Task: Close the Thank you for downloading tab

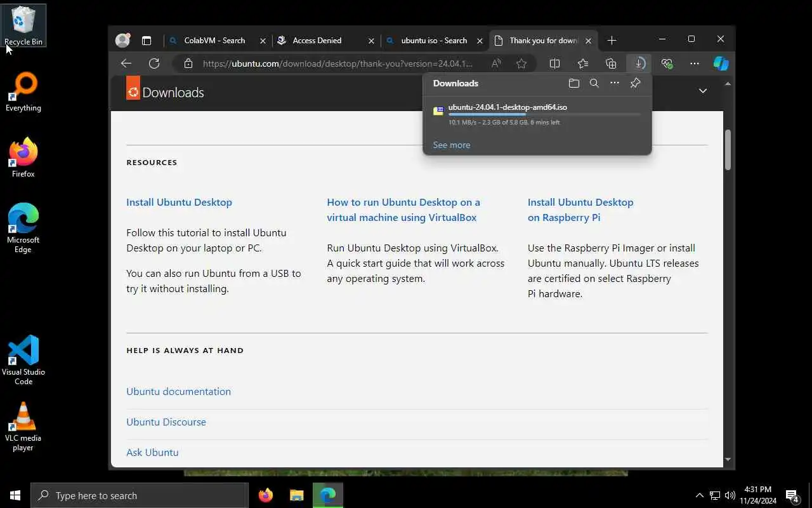Action: tap(588, 41)
